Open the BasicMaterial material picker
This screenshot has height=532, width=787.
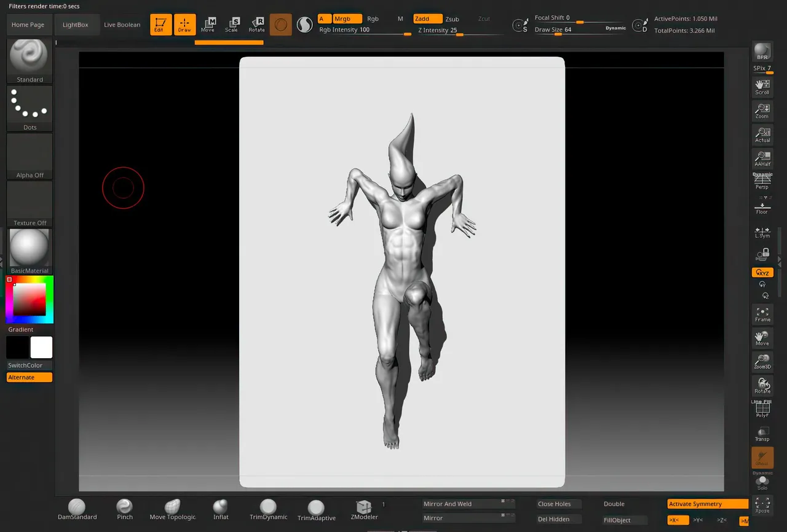[30, 252]
